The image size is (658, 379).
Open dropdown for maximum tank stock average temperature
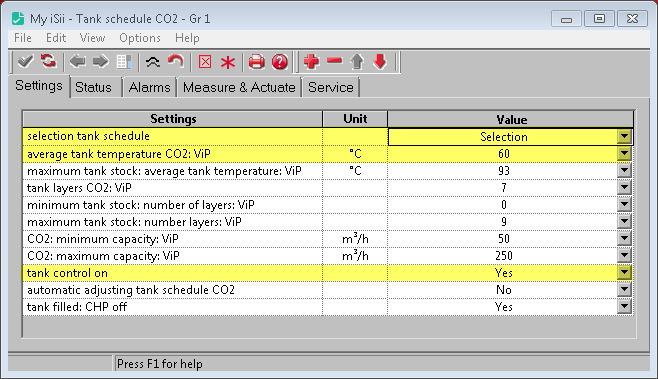click(624, 170)
